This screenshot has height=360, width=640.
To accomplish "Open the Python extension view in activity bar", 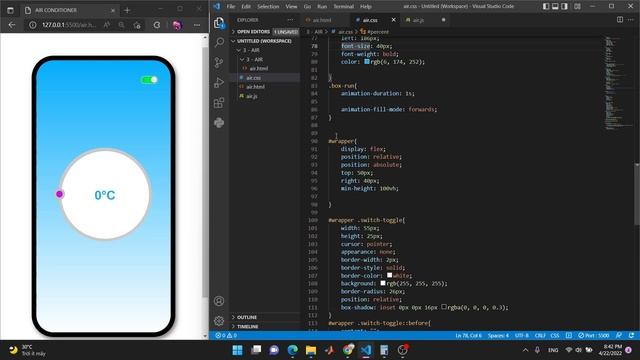I will click(x=219, y=122).
